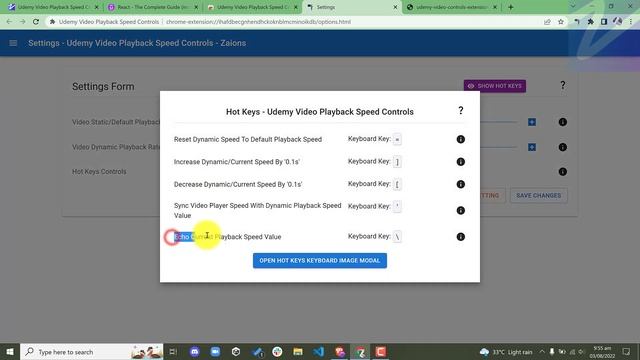Switch to third Udemy Video Playback Speed tab
The image size is (640, 360).
pos(253,7)
